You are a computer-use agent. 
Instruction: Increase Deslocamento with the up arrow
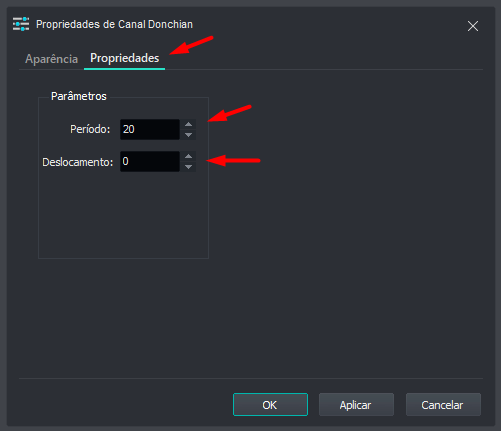188,156
